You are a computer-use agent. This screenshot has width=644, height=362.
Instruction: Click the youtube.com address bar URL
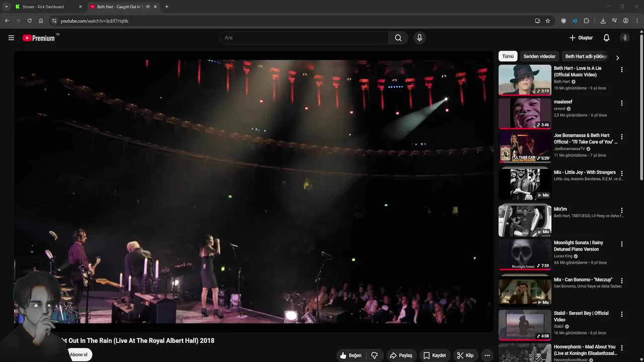pyautogui.click(x=95, y=21)
